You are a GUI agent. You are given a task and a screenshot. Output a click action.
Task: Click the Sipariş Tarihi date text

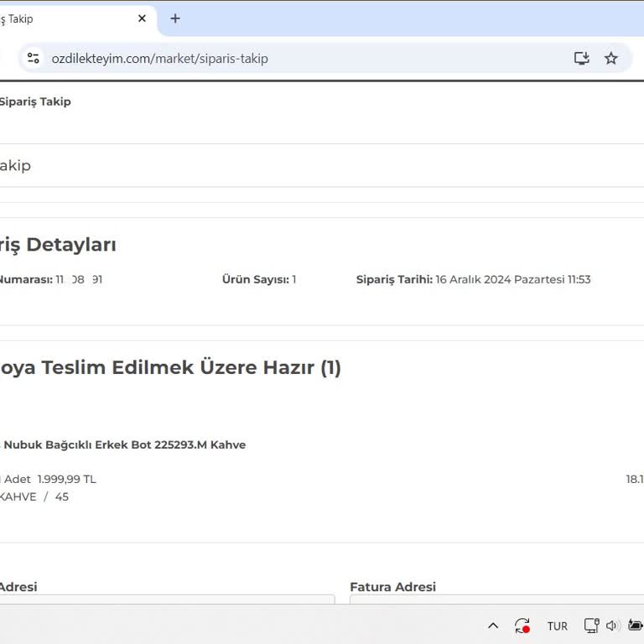coord(512,279)
